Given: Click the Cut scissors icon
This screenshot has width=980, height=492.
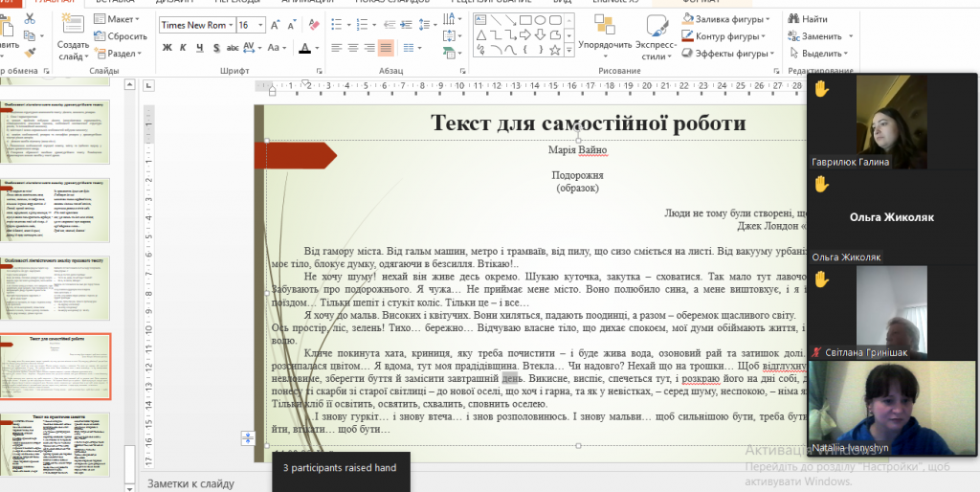Looking at the screenshot, I should (31, 19).
